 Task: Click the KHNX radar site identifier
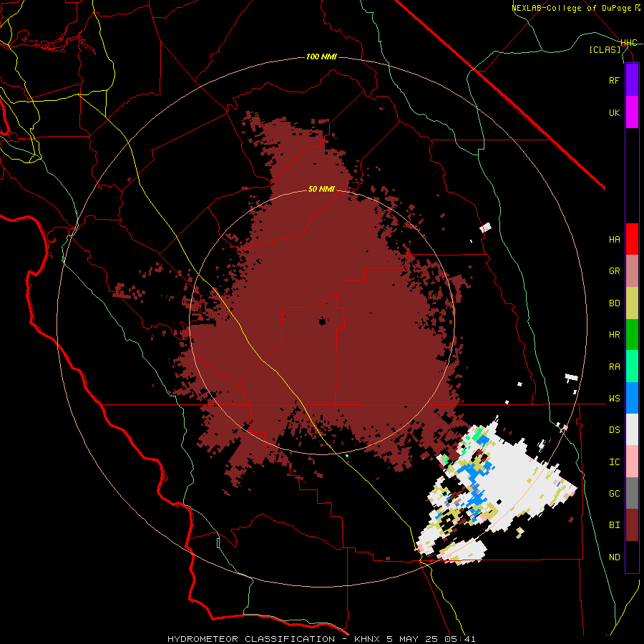click(367, 639)
